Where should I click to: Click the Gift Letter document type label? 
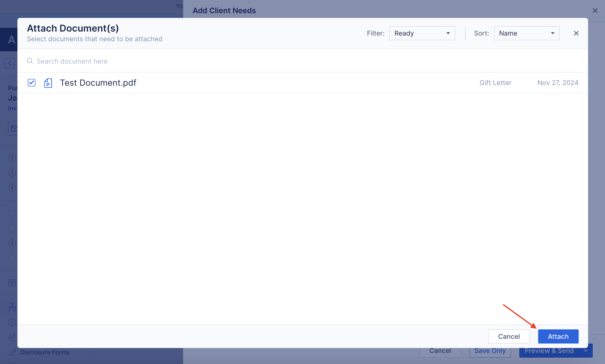click(495, 83)
